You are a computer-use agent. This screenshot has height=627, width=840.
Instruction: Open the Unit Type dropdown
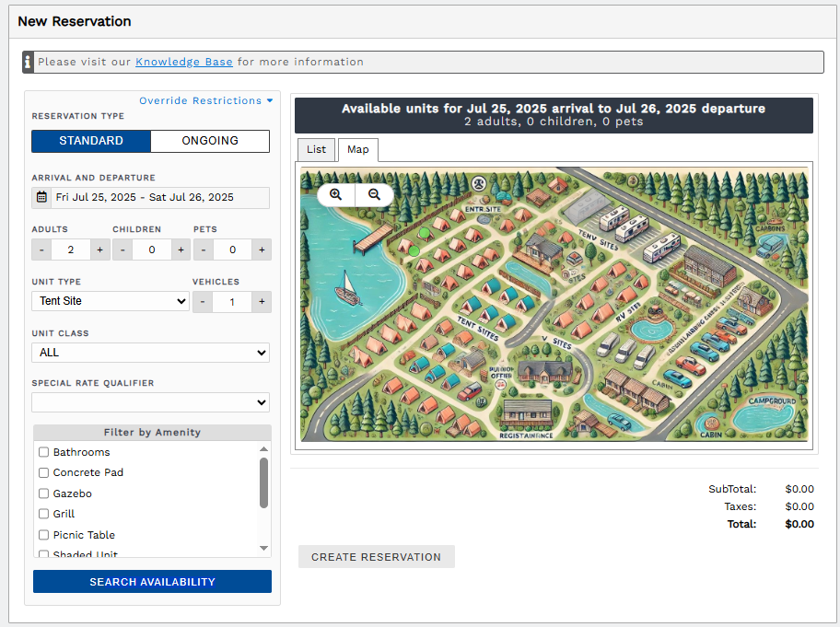click(x=110, y=301)
